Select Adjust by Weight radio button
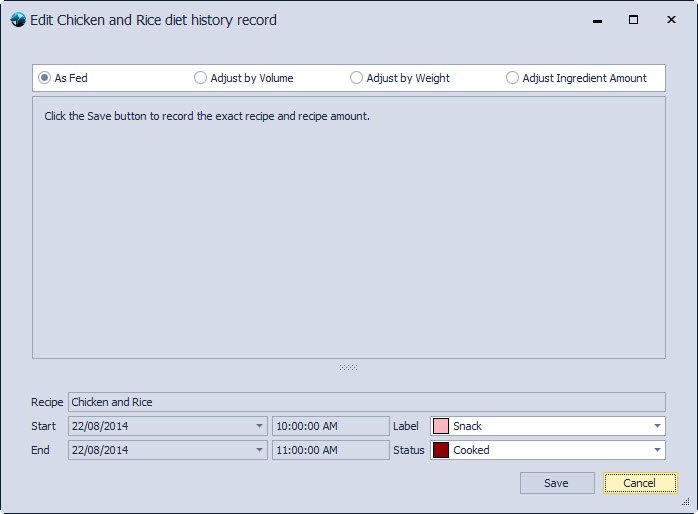 [x=357, y=78]
